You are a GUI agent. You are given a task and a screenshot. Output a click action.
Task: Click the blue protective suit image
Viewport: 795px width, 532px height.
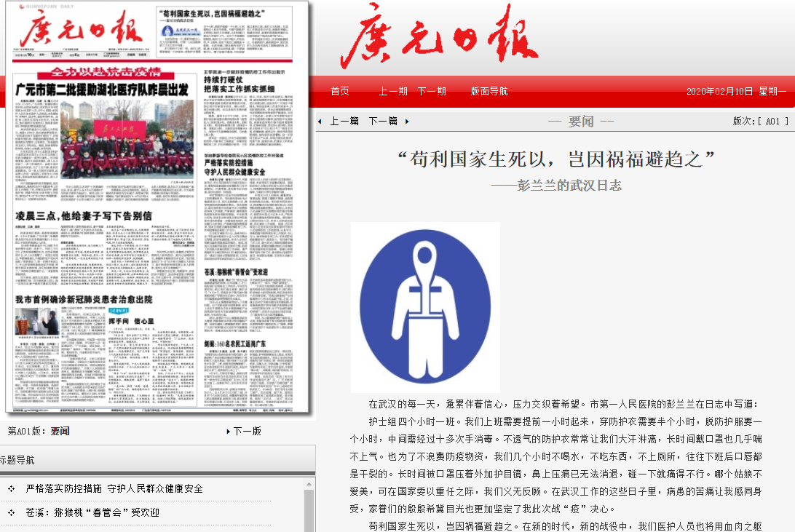(425, 306)
